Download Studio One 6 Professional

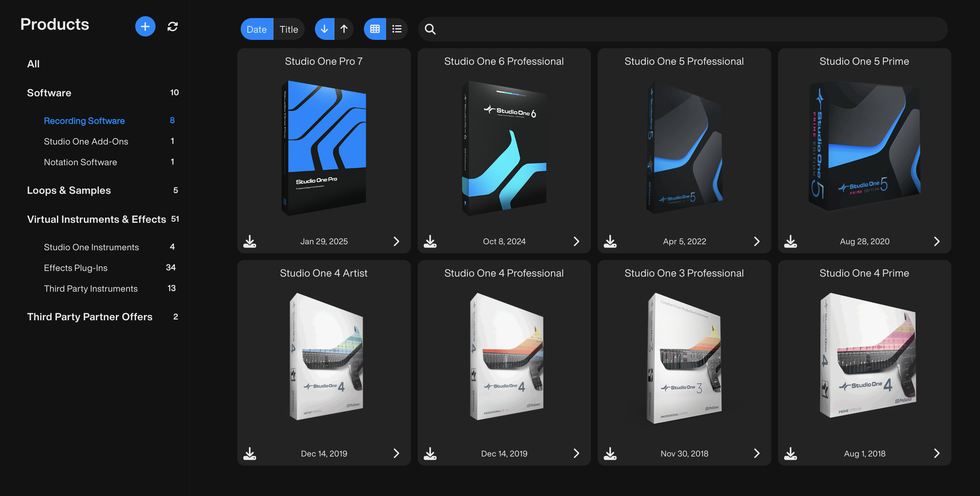[430, 241]
